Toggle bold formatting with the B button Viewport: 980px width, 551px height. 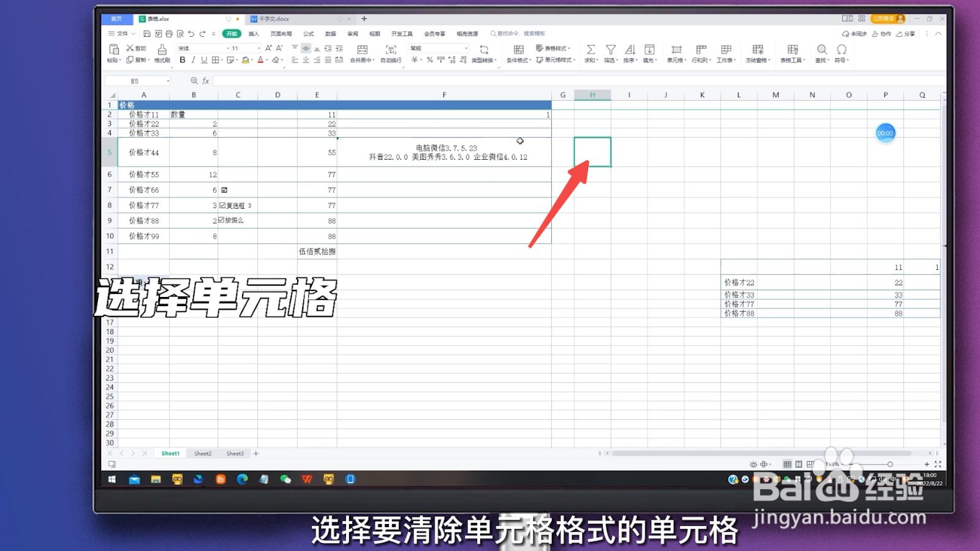(x=183, y=59)
